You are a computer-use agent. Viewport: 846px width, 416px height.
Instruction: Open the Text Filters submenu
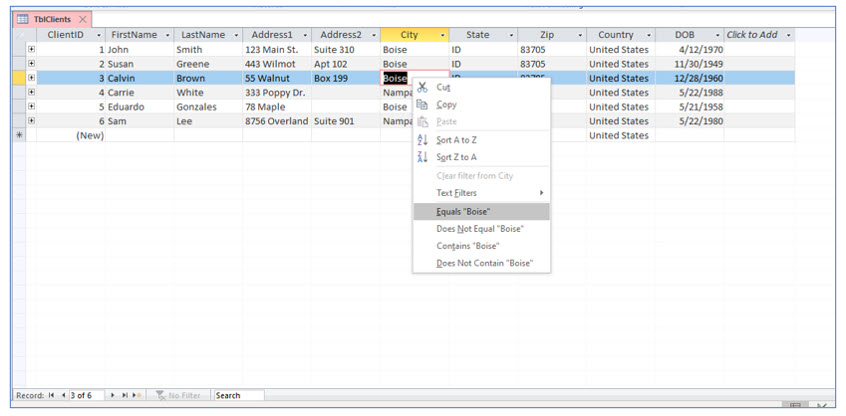(481, 193)
